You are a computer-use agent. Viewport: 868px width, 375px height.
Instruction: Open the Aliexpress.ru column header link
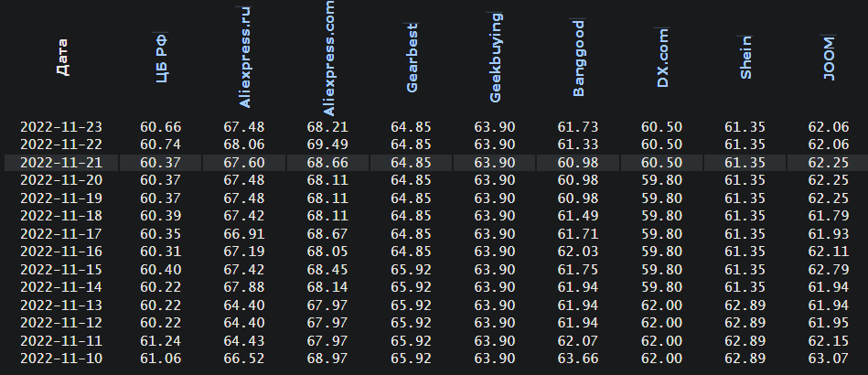pyautogui.click(x=244, y=57)
